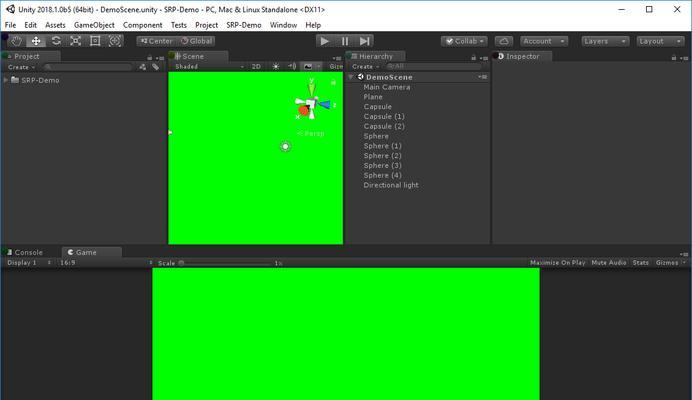Click Search by Label icon in Project
This screenshot has height=400, width=692.
point(155,67)
